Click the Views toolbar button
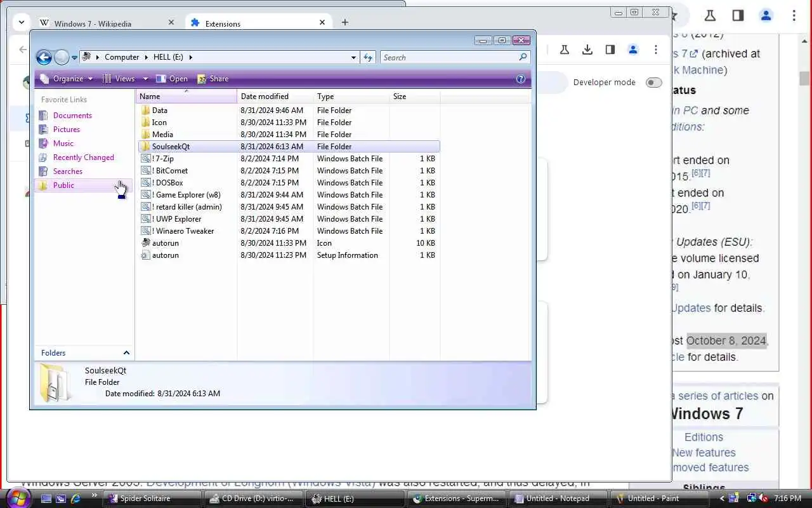 [x=119, y=79]
